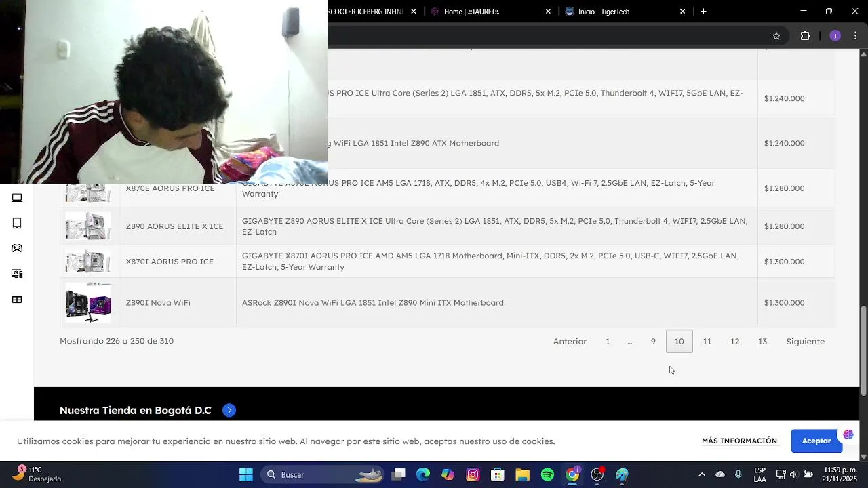This screenshot has height=488, width=868.
Task: Click the microphone tray icon
Action: pos(738,474)
